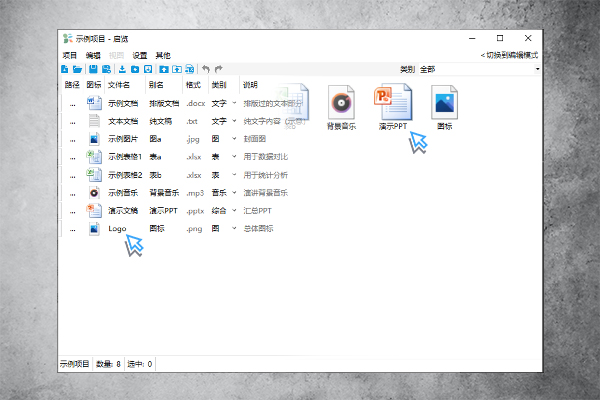Click the path button in 示例图片 row
600x400 pixels.
(x=73, y=139)
